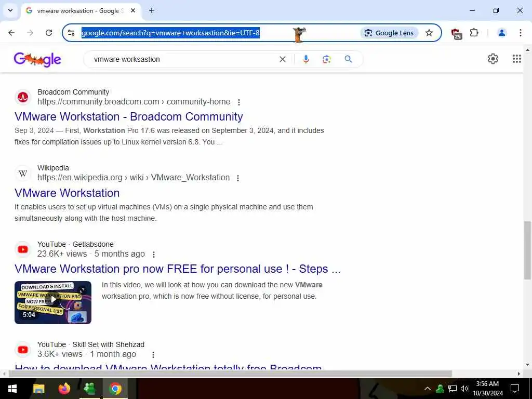The height and width of the screenshot is (399, 532).
Task: Open the tab search dropdown arrow
Action: [x=10, y=10]
